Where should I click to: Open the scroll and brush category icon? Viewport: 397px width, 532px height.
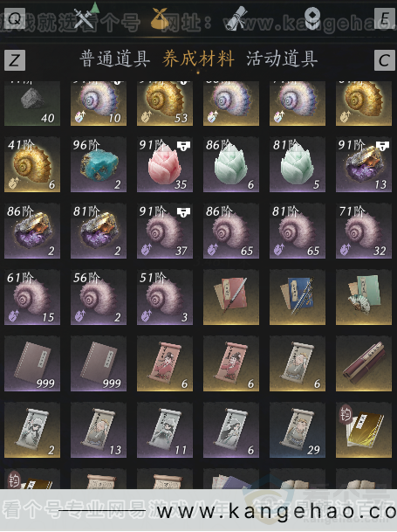click(236, 18)
